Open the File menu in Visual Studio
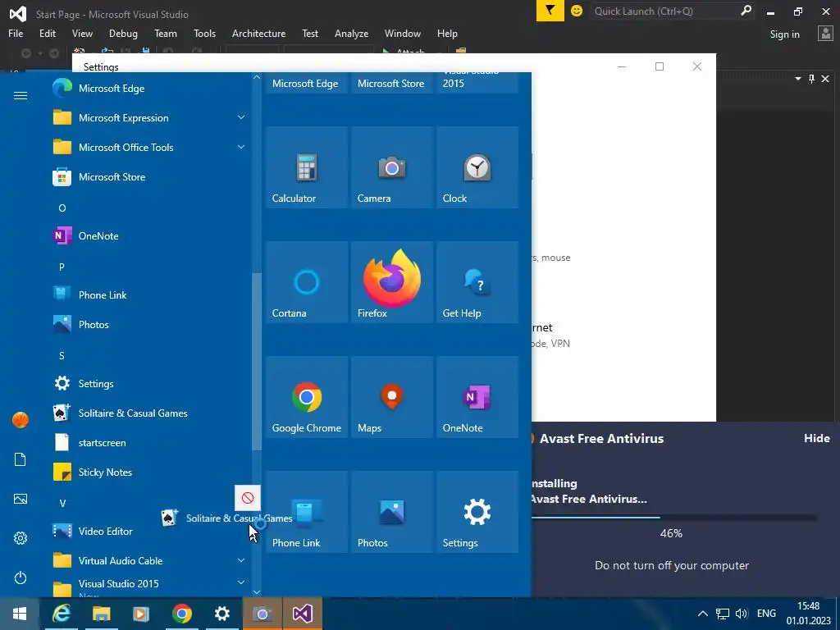This screenshot has width=840, height=630. coord(16,33)
